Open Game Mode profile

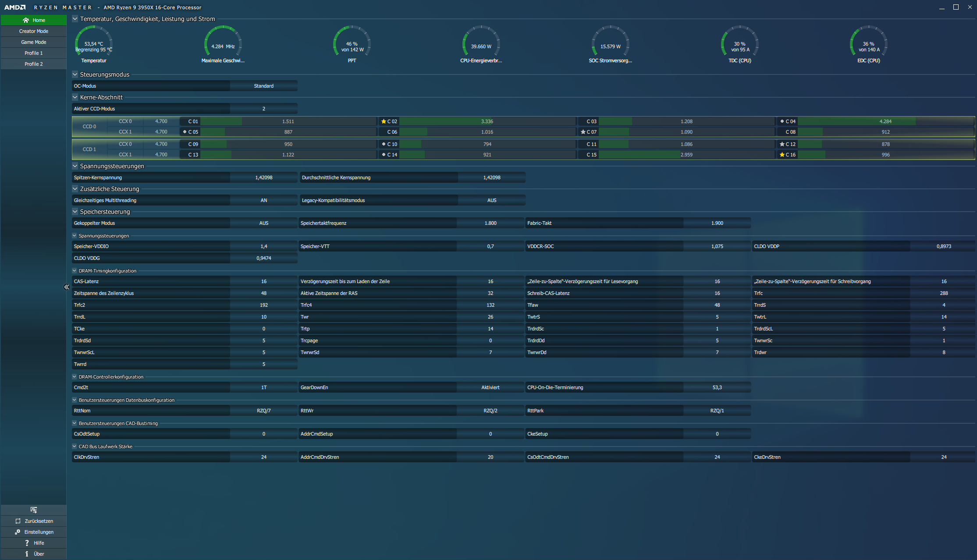(34, 42)
